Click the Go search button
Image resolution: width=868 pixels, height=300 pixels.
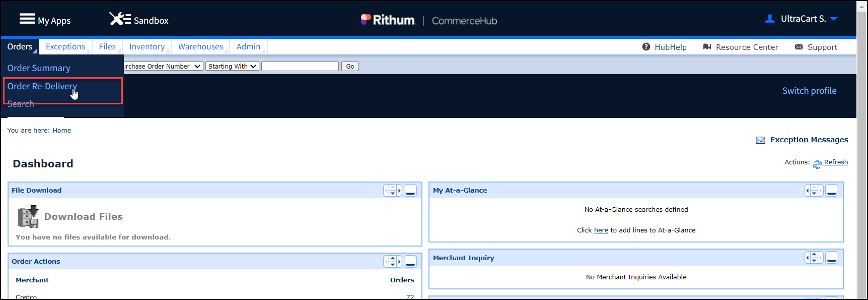350,67
